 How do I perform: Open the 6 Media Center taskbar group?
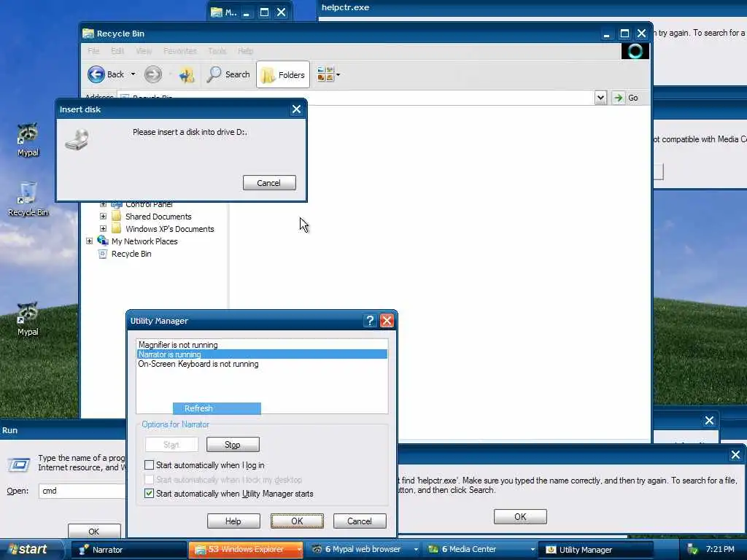pos(480,550)
